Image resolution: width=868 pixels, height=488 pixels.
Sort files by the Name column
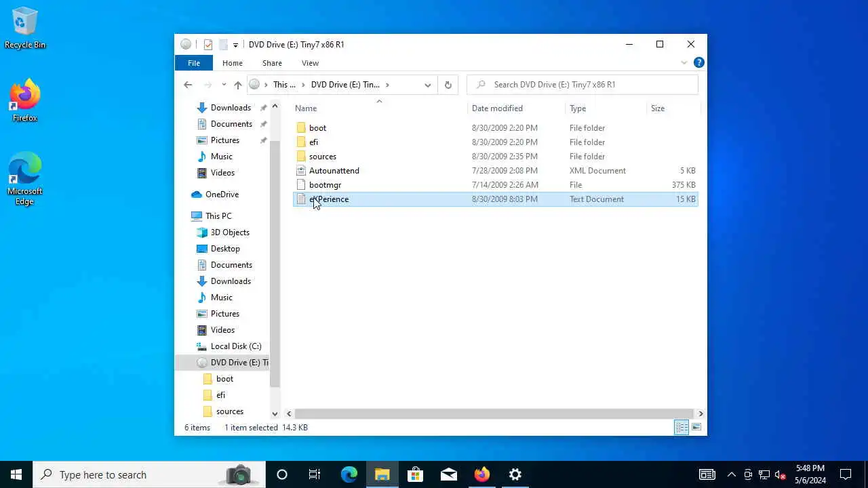point(306,108)
